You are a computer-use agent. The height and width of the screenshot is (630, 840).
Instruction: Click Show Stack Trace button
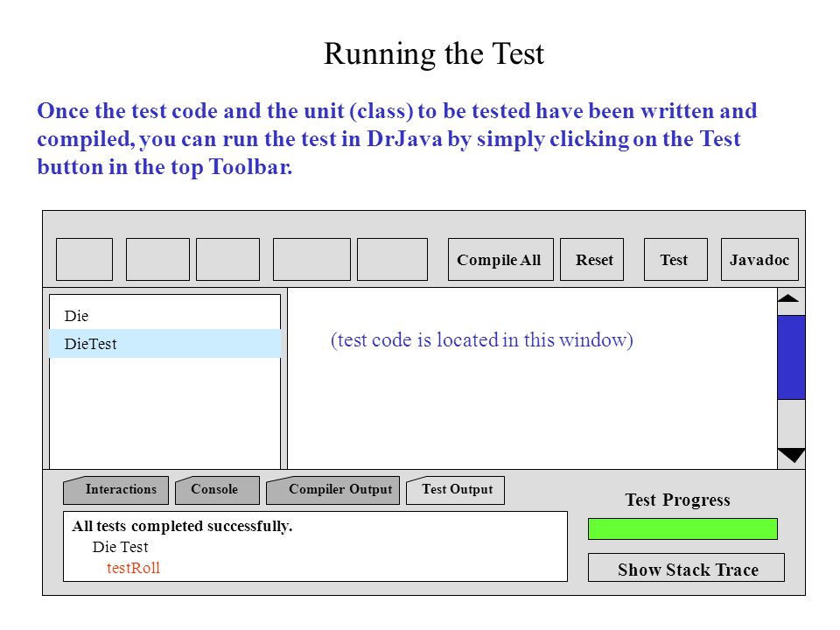(x=686, y=568)
